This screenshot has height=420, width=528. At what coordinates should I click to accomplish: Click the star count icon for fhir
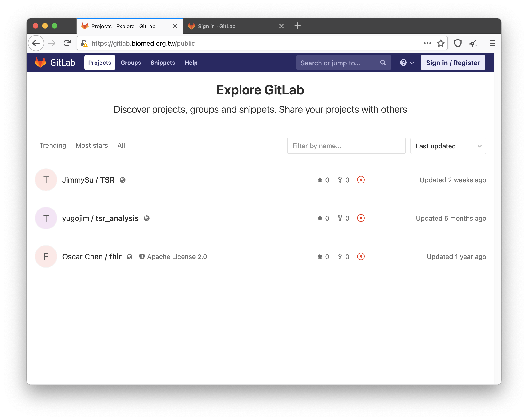(x=320, y=257)
